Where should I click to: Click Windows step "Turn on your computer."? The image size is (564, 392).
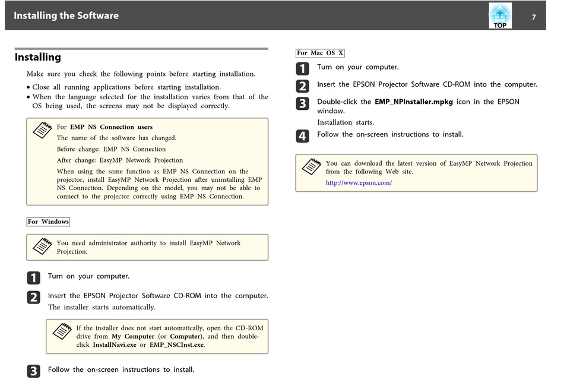(x=89, y=276)
